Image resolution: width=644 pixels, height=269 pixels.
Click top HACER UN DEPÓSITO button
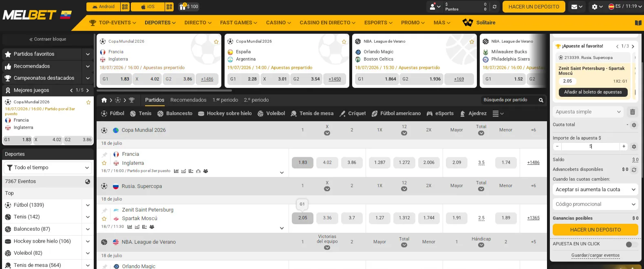coord(534,7)
